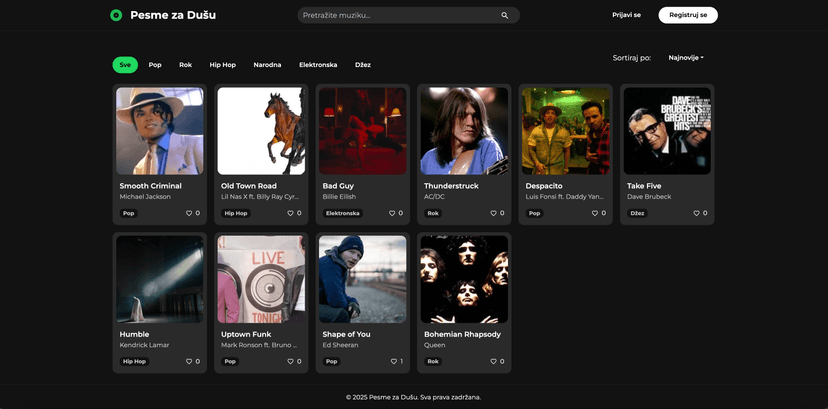Click the Džez tag on Take Five
This screenshot has height=409, width=828.
click(x=637, y=213)
